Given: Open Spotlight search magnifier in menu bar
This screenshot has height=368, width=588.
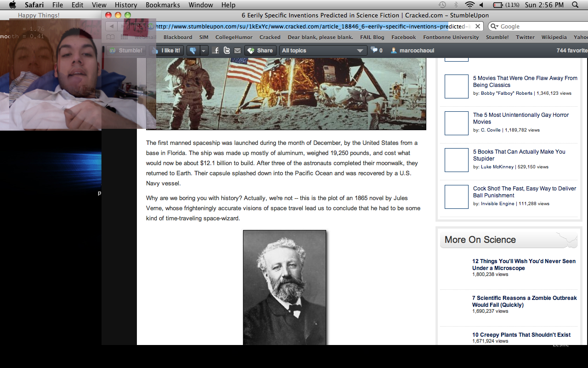Looking at the screenshot, I should [576, 5].
